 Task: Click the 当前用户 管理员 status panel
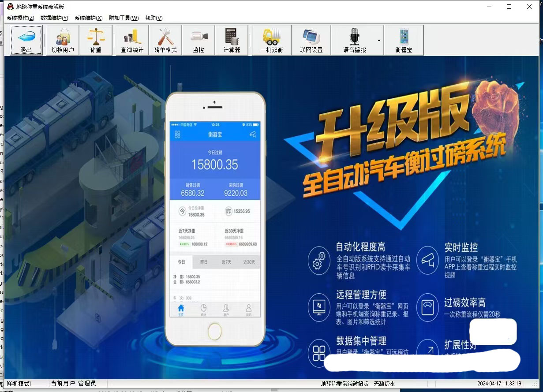pos(74,384)
